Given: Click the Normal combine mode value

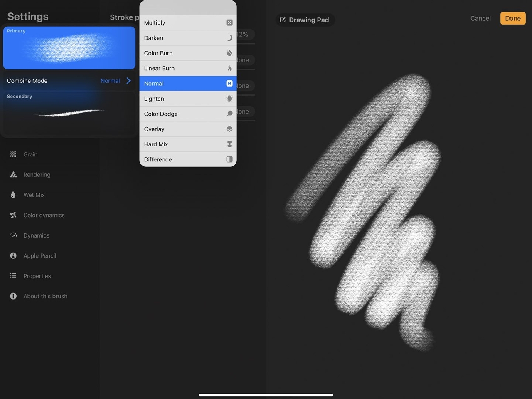Looking at the screenshot, I should [110, 81].
